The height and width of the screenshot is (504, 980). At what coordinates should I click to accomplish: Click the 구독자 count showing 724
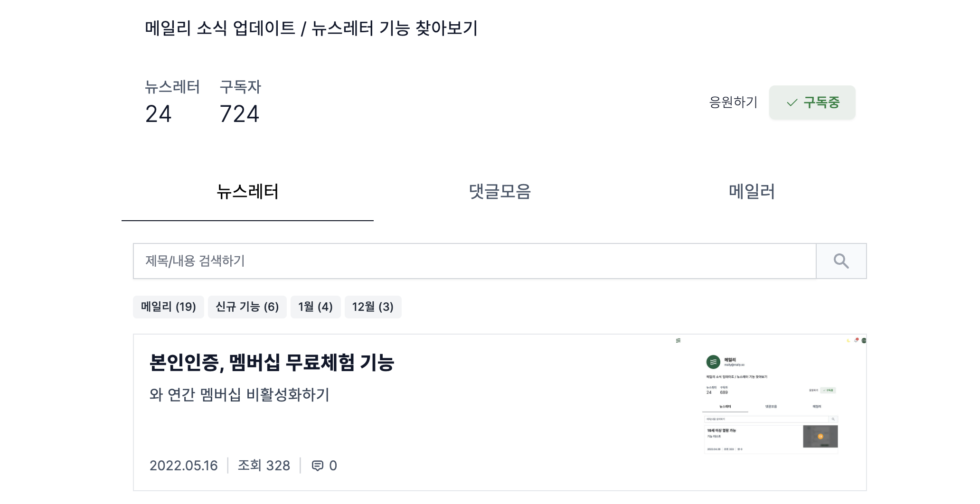[x=239, y=113]
